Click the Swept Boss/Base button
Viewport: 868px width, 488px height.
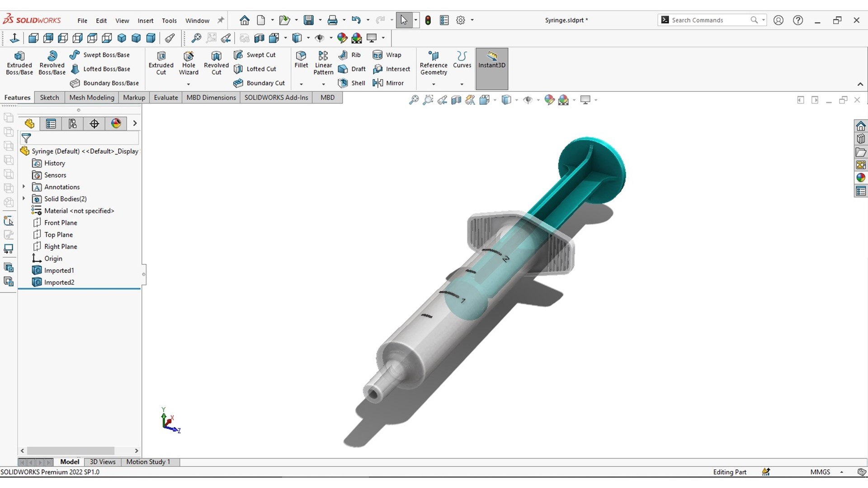point(99,55)
